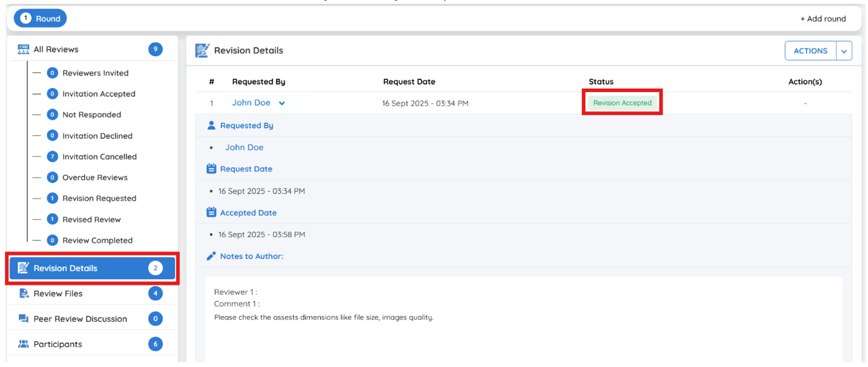The height and width of the screenshot is (367, 868).
Task: Select Invitation Cancelled filter
Action: coord(99,157)
